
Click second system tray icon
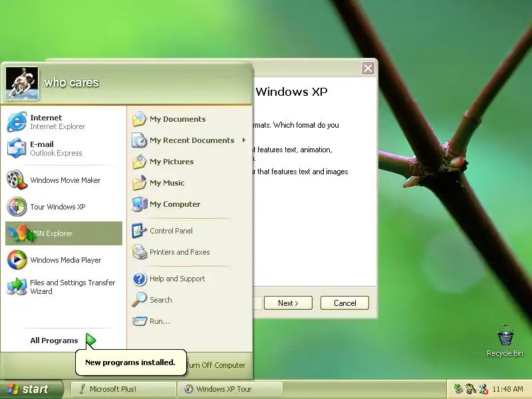click(x=471, y=389)
